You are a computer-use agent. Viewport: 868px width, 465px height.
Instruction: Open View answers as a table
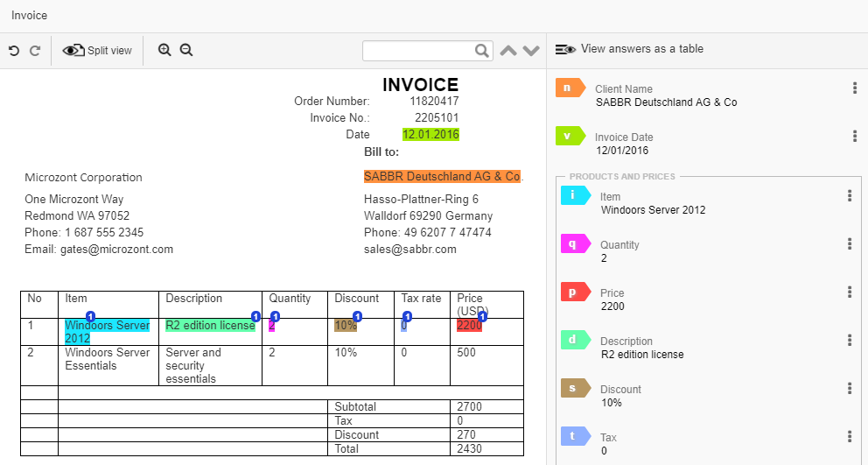tap(629, 49)
